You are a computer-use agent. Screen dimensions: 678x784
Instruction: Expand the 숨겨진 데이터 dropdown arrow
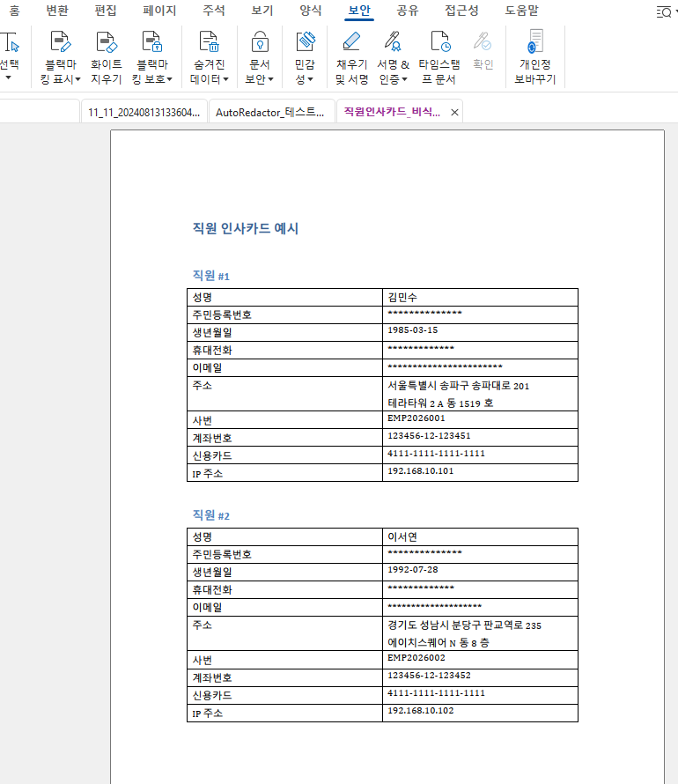[x=225, y=79]
